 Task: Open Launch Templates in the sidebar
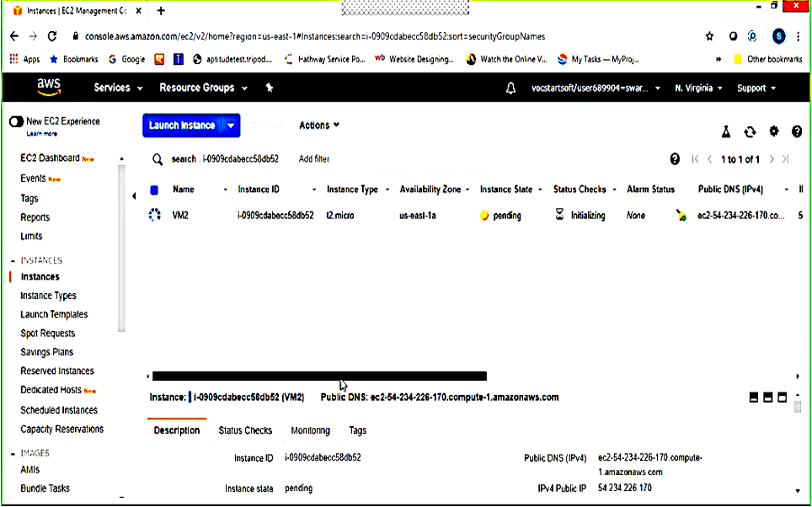pyautogui.click(x=54, y=314)
